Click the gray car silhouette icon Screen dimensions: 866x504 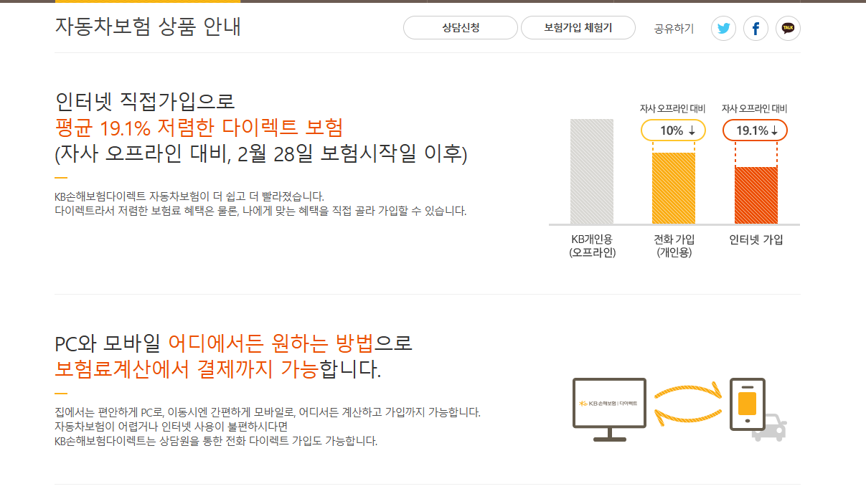771,428
